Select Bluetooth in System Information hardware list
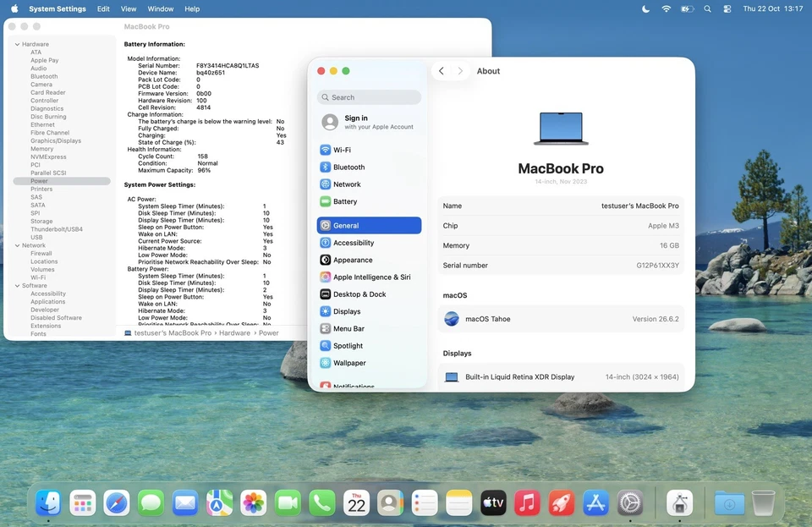812x527 pixels. 44,77
